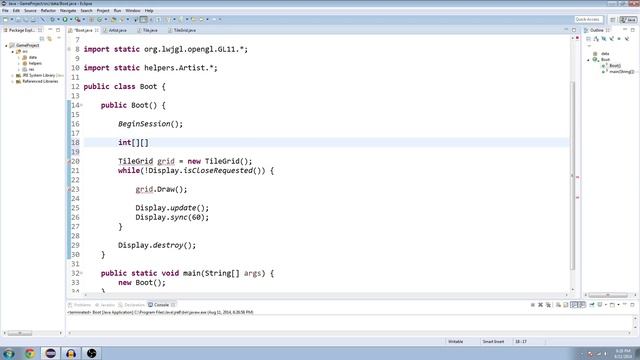
Task: Click the New file icon in toolbar
Action: [x=6, y=19]
